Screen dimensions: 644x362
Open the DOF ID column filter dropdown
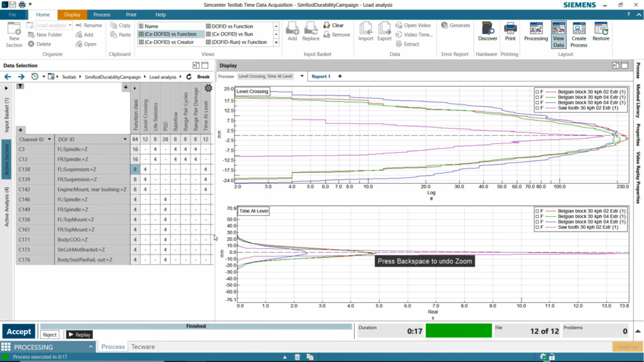125,139
